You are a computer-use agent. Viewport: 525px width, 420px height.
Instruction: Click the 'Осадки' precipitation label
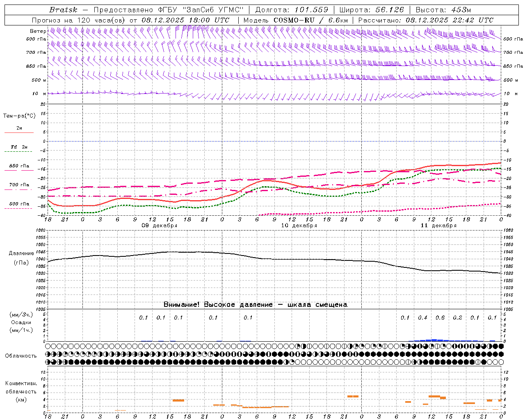pyautogui.click(x=21, y=322)
